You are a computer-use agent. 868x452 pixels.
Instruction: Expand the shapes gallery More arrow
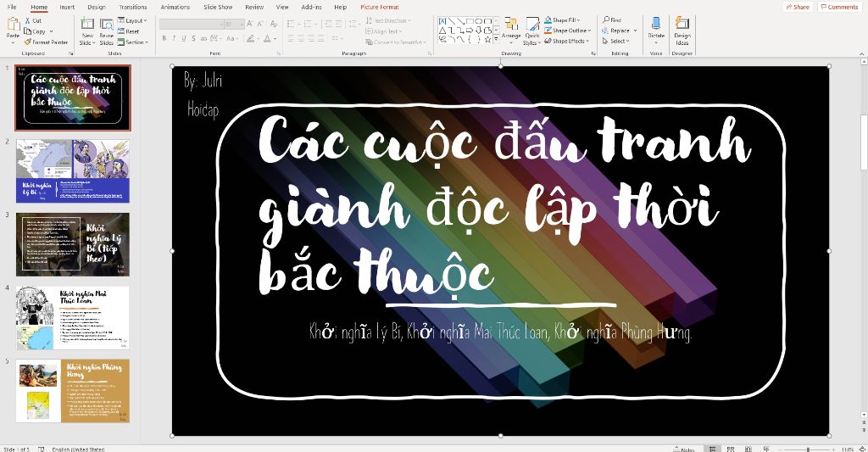pyautogui.click(x=496, y=40)
